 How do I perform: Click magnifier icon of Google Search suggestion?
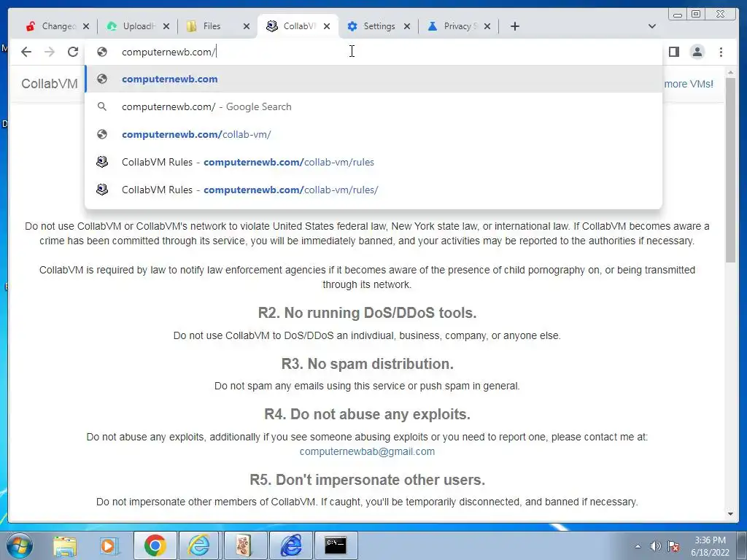click(x=102, y=106)
